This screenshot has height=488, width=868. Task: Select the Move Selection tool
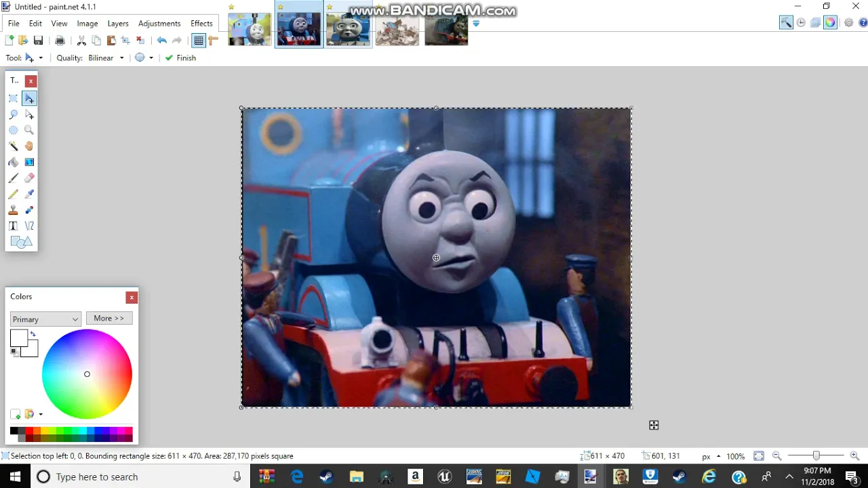(29, 115)
